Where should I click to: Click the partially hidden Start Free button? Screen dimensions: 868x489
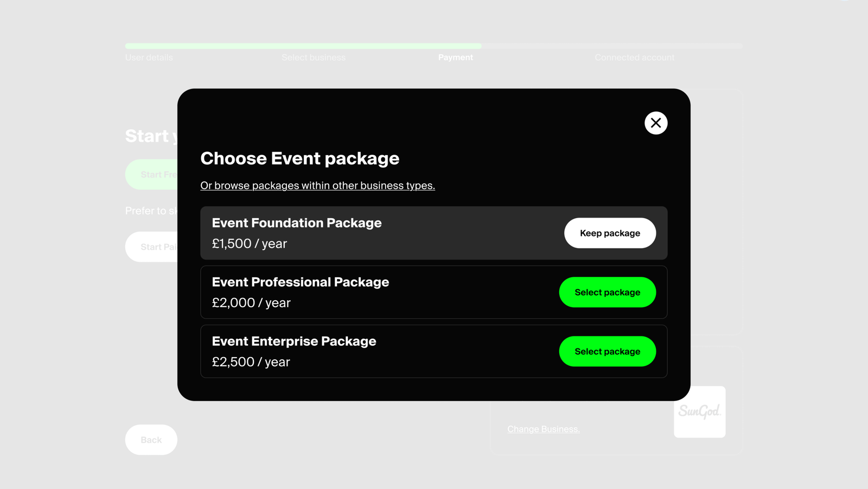[x=151, y=174]
